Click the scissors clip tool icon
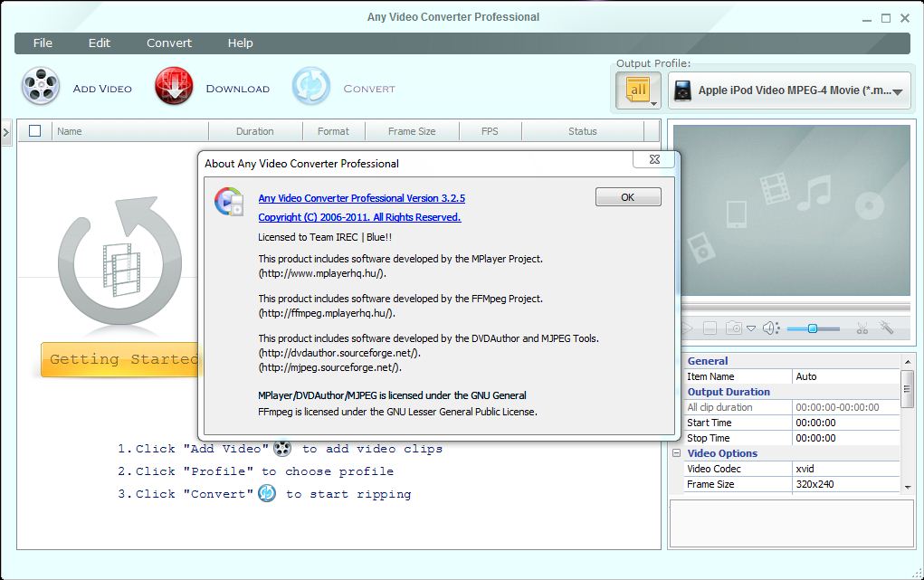This screenshot has height=580, width=924. click(x=862, y=328)
